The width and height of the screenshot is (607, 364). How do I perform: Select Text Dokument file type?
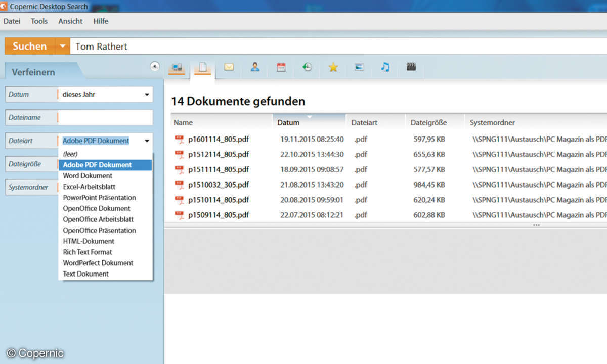[x=105, y=274]
